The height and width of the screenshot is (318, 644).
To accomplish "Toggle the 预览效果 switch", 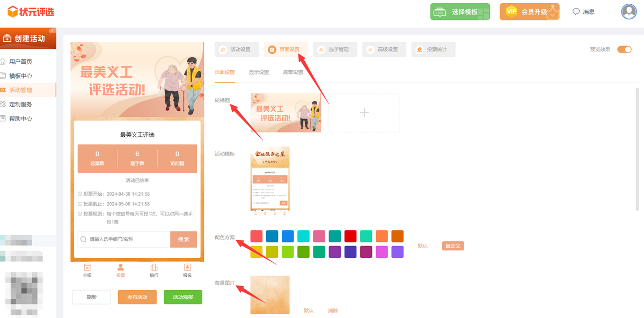I will 624,49.
